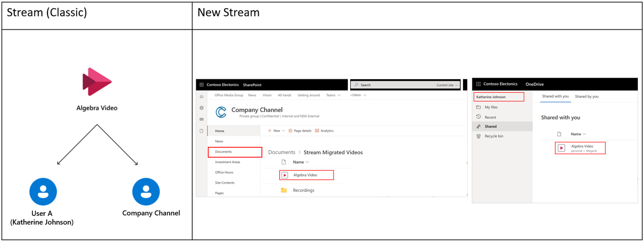Click the file type column icon in OneDrive
Screen dimensions: 644x242
point(559,134)
